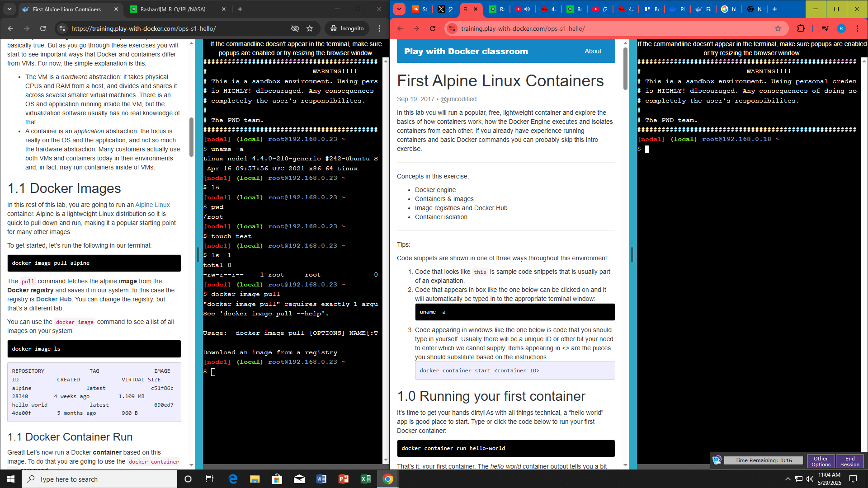Select the First Alpine Linux Containers tab in incognito window
The height and width of the screenshot is (488, 868).
coord(66,9)
